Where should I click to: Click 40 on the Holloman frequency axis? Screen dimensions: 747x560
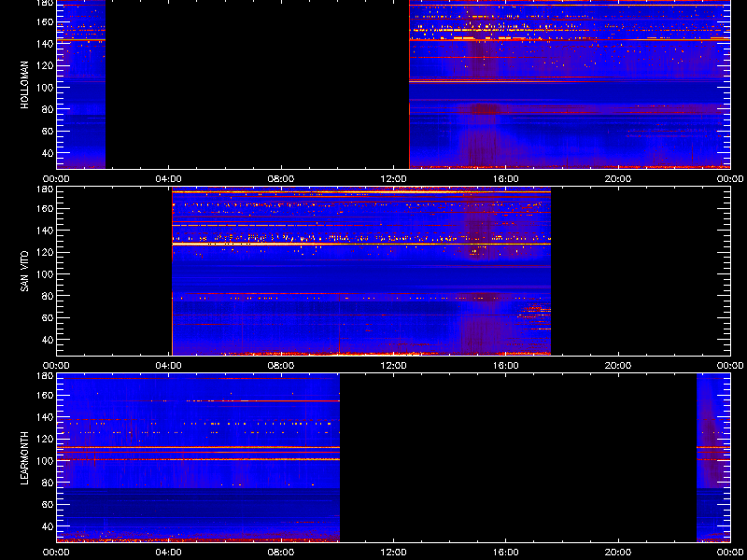tap(48, 153)
